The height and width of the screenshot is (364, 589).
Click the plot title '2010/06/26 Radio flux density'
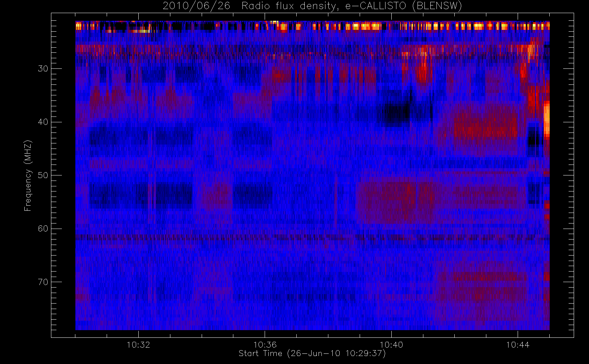(x=312, y=6)
